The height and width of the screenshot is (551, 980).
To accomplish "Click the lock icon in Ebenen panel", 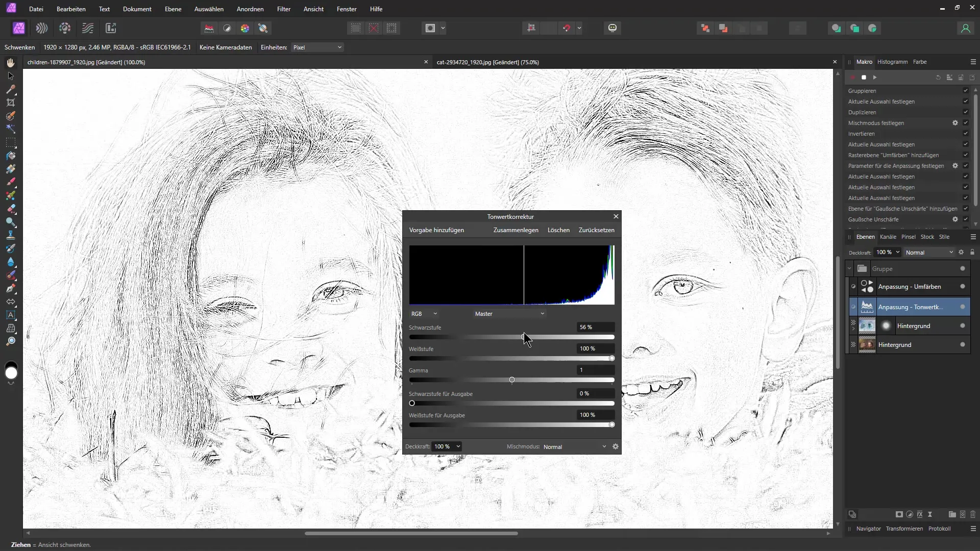I will click(x=972, y=252).
